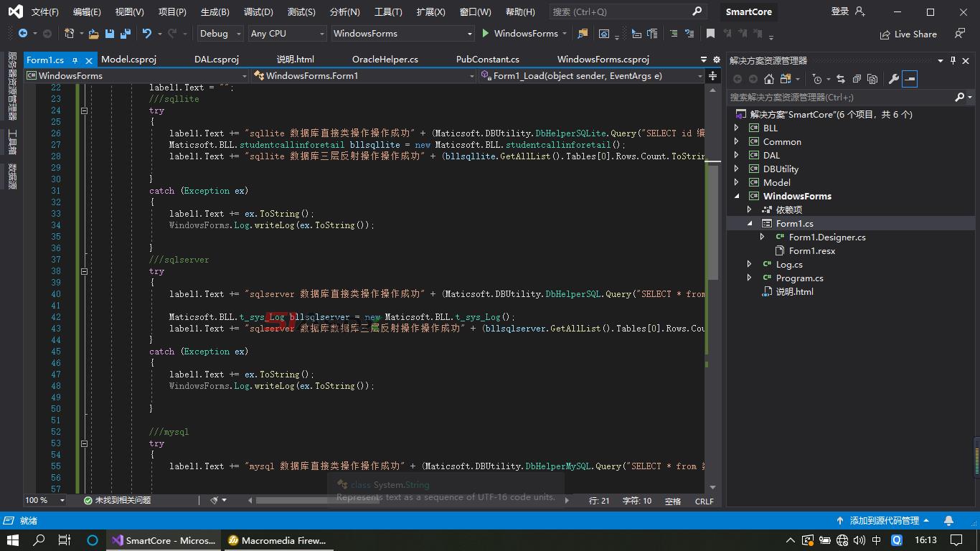980x551 pixels.
Task: Click the Task View taskbar icon
Action: [x=65, y=540]
